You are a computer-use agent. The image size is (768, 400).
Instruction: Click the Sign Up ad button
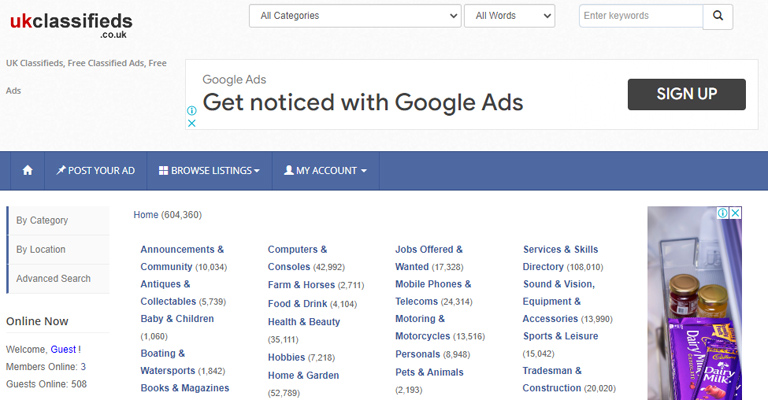click(686, 94)
